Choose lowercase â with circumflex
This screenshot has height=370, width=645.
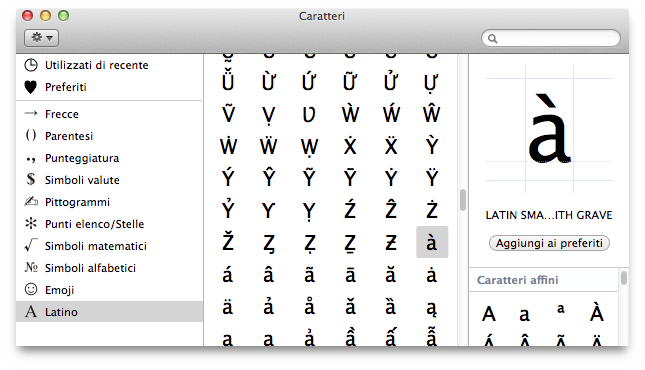pyautogui.click(x=269, y=275)
